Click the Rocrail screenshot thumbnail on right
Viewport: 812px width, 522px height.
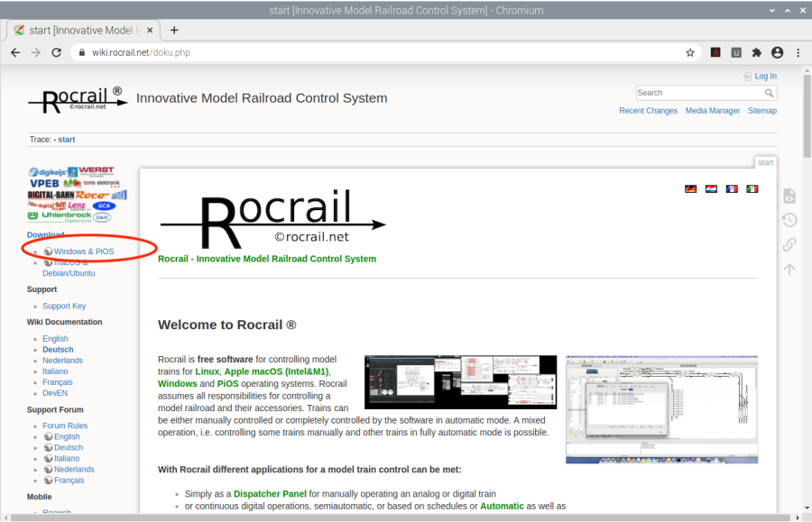click(x=661, y=409)
